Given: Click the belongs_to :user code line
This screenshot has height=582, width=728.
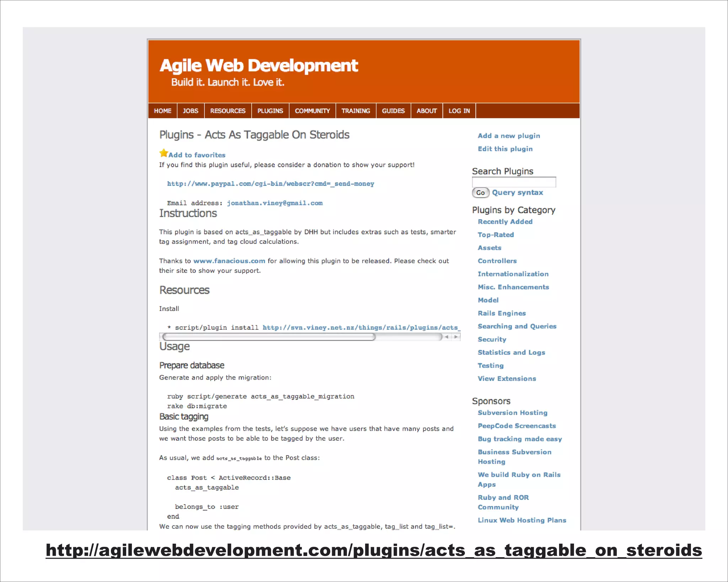Looking at the screenshot, I should point(207,507).
